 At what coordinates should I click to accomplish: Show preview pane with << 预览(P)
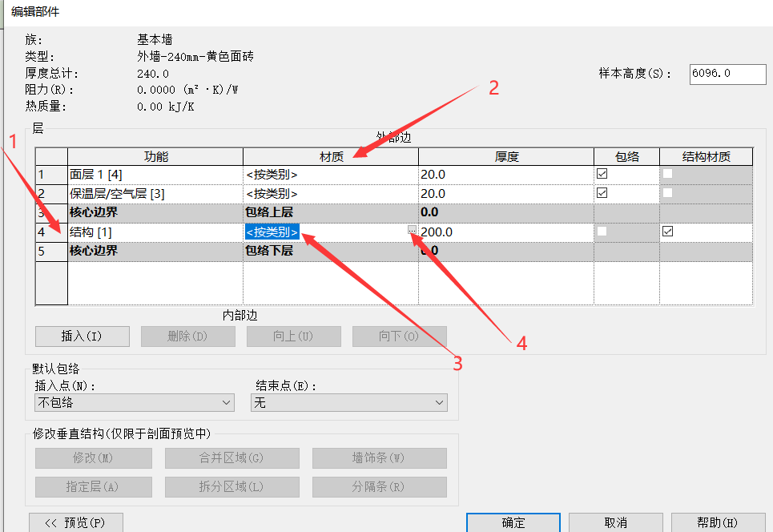click(75, 522)
